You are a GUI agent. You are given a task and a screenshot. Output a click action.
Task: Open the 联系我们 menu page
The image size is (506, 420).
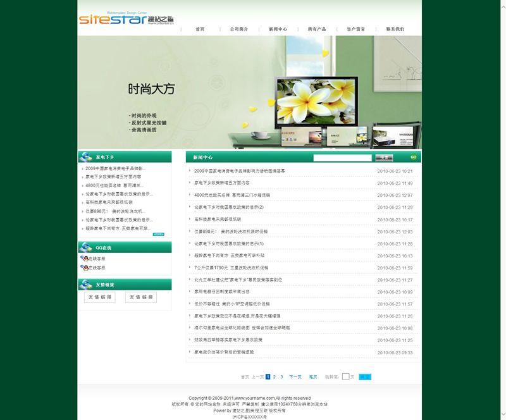[395, 29]
